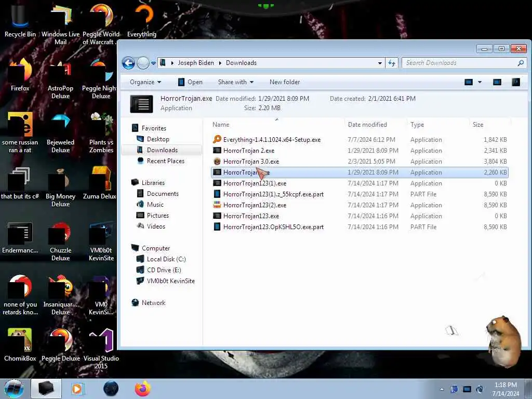
Task: Select Recycle Bin desktop icon
Action: (20, 20)
